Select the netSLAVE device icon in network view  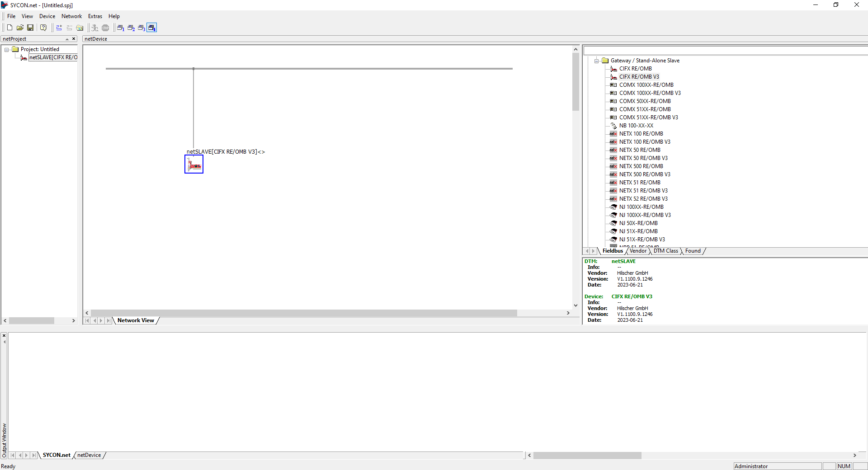(194, 164)
